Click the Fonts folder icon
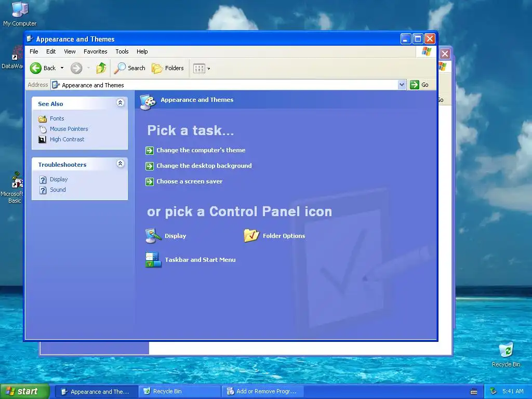This screenshot has height=399, width=532. 43,119
